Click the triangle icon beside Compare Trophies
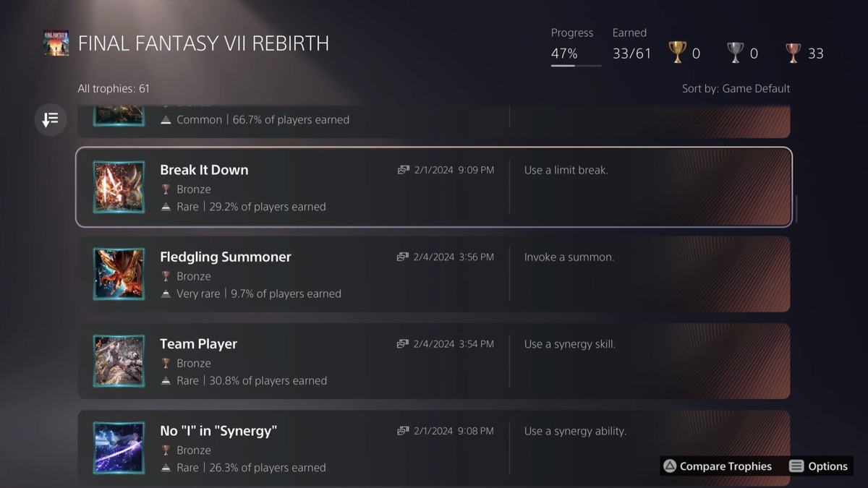 (671, 466)
